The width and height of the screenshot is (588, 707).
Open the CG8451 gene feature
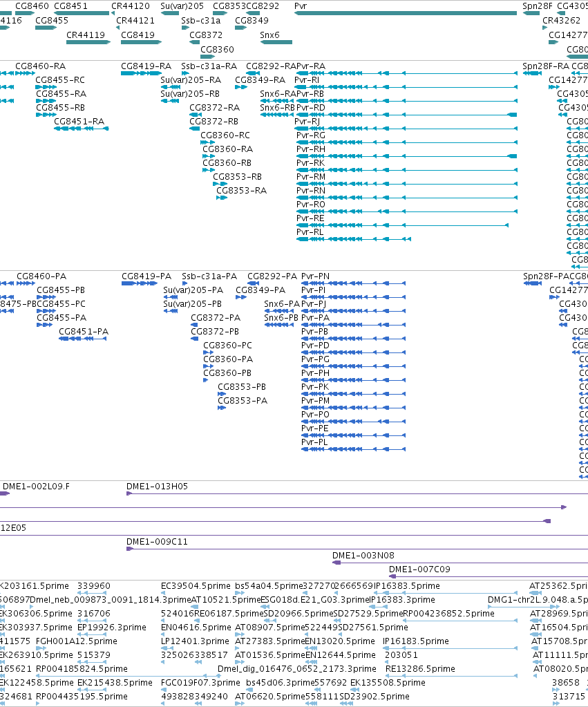(82, 13)
